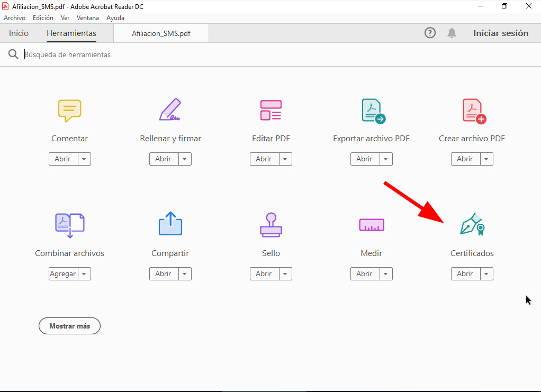Click the Certificados label text
Image resolution: width=541 pixels, height=392 pixels.
pos(472,253)
